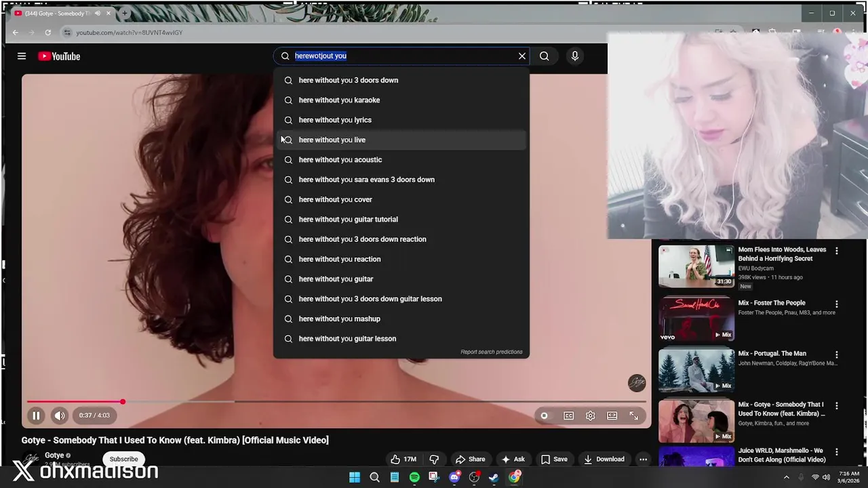868x488 pixels.
Task: Open the YouTube hamburger guide menu
Action: click(22, 56)
